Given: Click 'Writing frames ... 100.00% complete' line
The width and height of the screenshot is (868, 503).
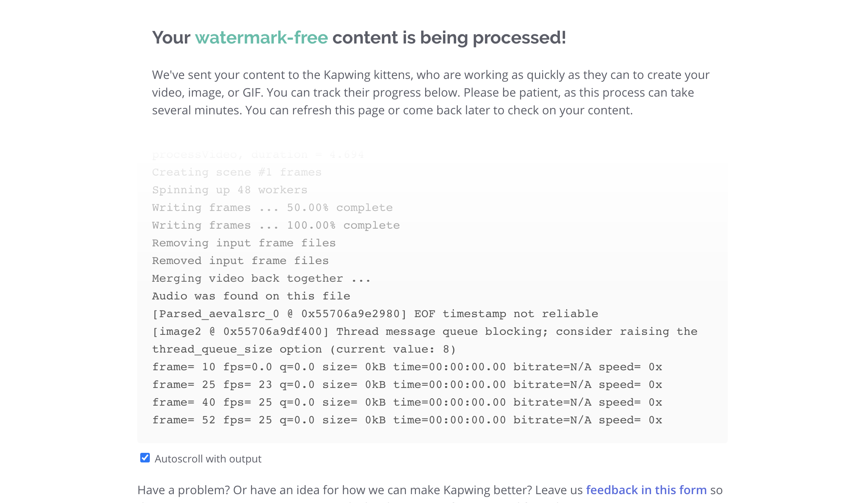Looking at the screenshot, I should pyautogui.click(x=276, y=225).
